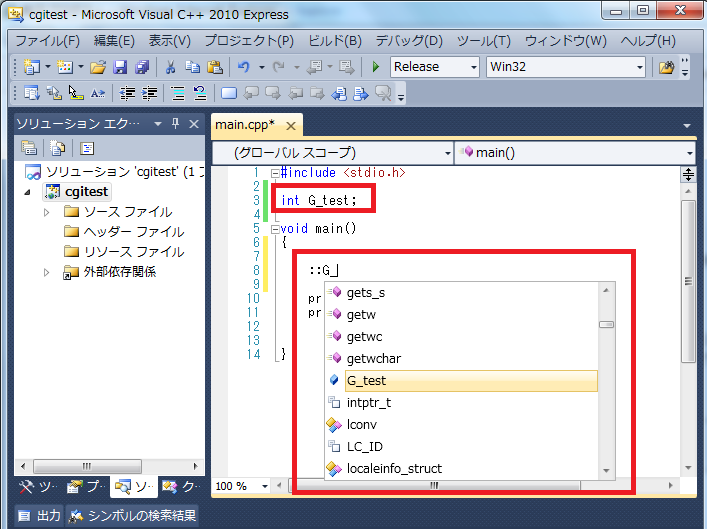Open the ビルド(B) menu
707x530 pixels.
click(x=335, y=41)
